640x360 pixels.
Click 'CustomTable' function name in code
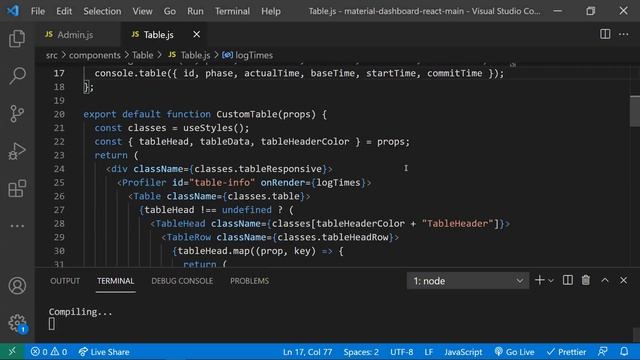[247, 114]
